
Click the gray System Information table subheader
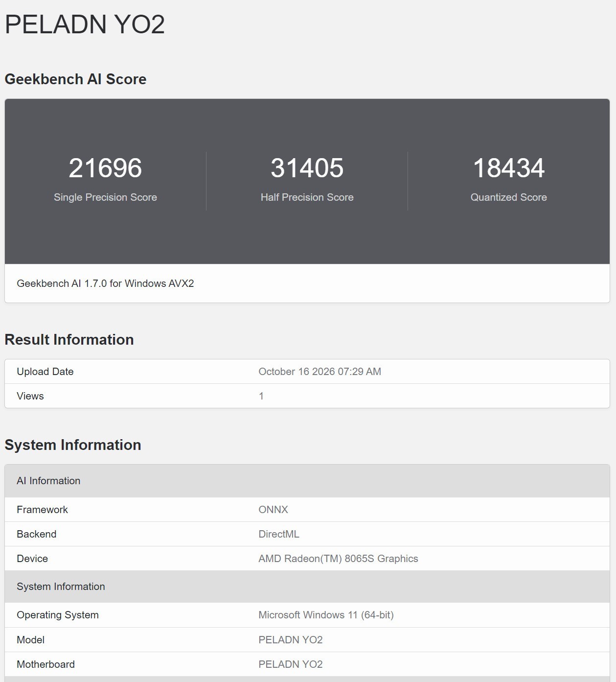(x=307, y=587)
